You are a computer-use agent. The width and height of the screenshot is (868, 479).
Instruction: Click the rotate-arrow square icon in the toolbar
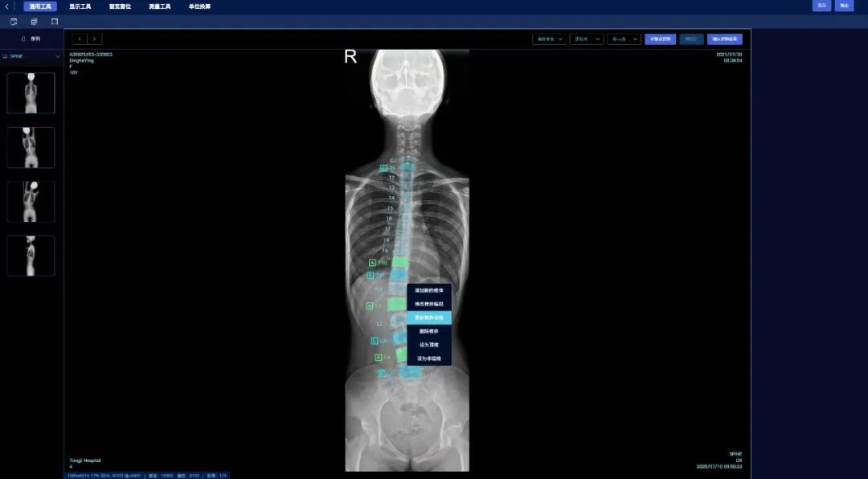click(14, 22)
